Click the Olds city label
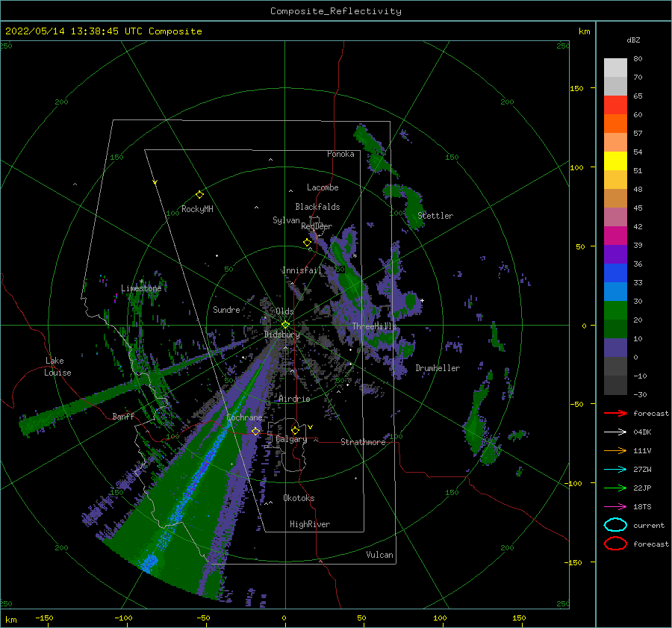672x628 pixels. 284,311
